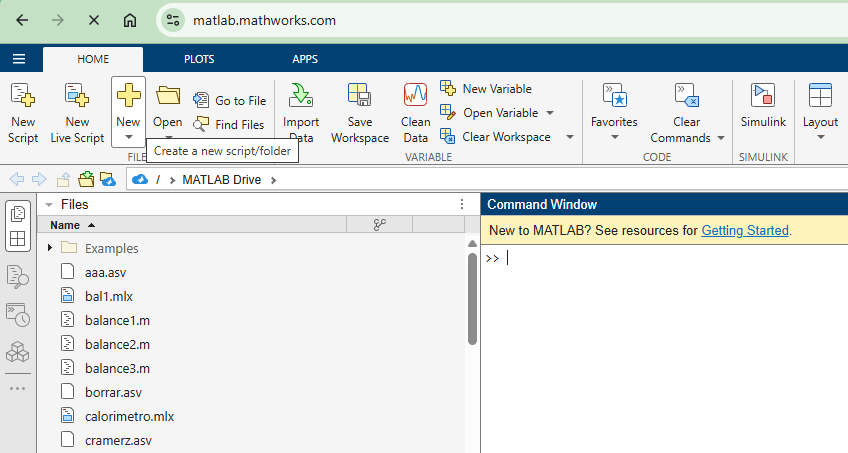Viewport: 848px width, 453px height.
Task: Navigate back in folder history
Action: point(17,179)
